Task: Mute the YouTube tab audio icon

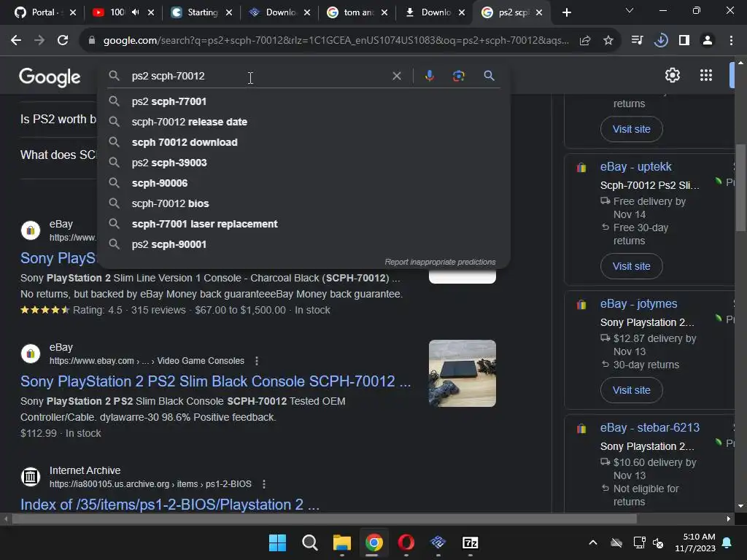Action: pyautogui.click(x=135, y=12)
